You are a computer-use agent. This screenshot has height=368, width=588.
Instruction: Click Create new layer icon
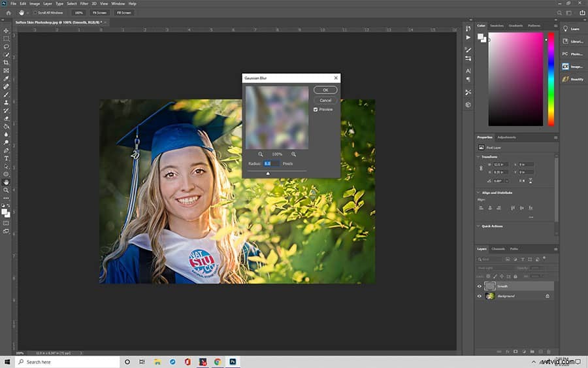[540, 352]
